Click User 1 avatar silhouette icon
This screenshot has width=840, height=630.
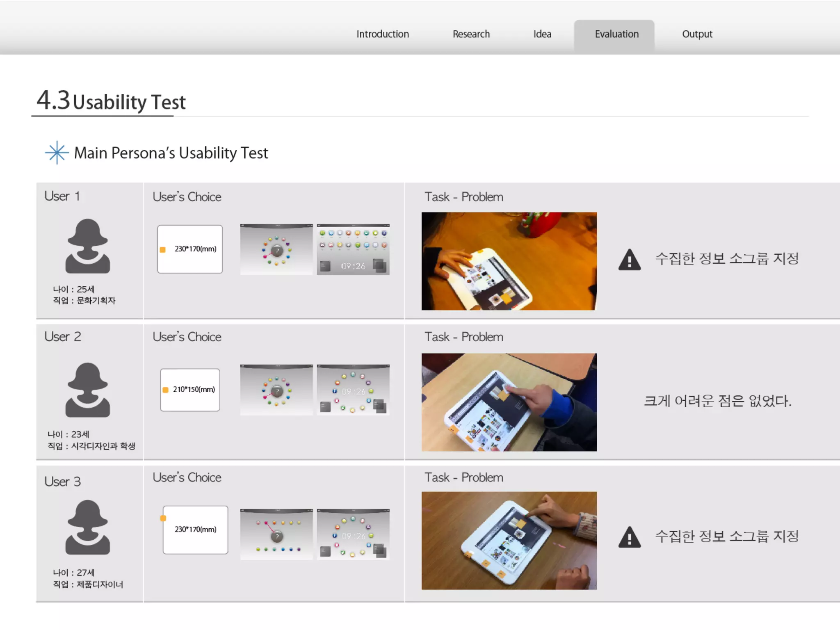(87, 246)
